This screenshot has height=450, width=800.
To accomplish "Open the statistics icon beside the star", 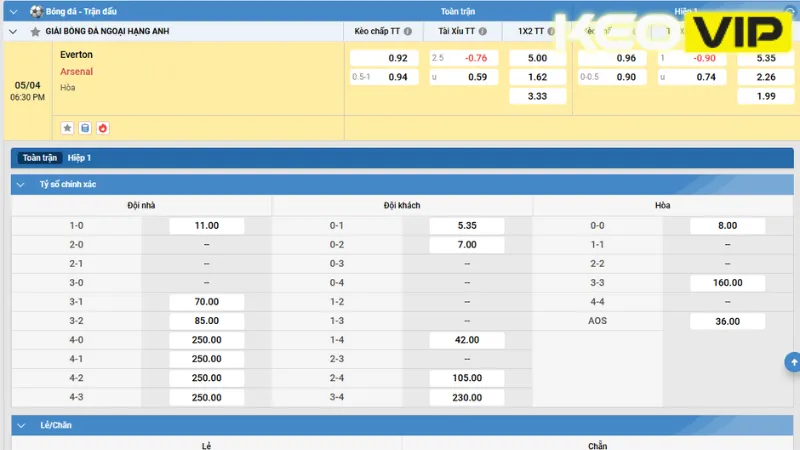I will tap(85, 128).
